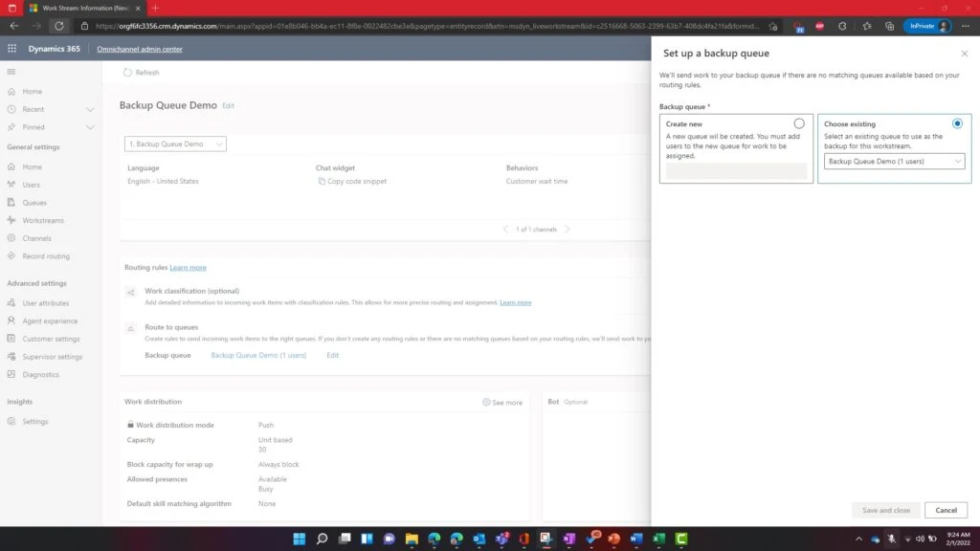Open Microsoft Teams from the taskbar
Image resolution: width=980 pixels, height=551 pixels.
click(x=501, y=539)
